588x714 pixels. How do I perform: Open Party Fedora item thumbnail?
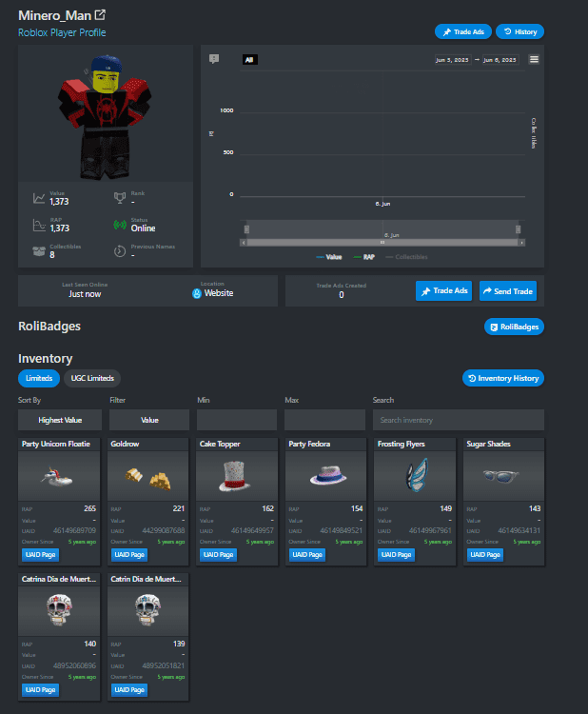[325, 476]
